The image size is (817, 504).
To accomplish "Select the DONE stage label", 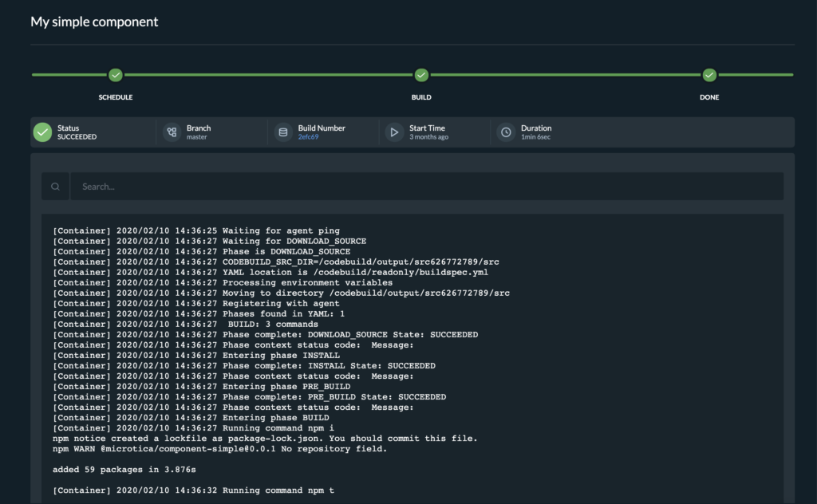I will 709,97.
